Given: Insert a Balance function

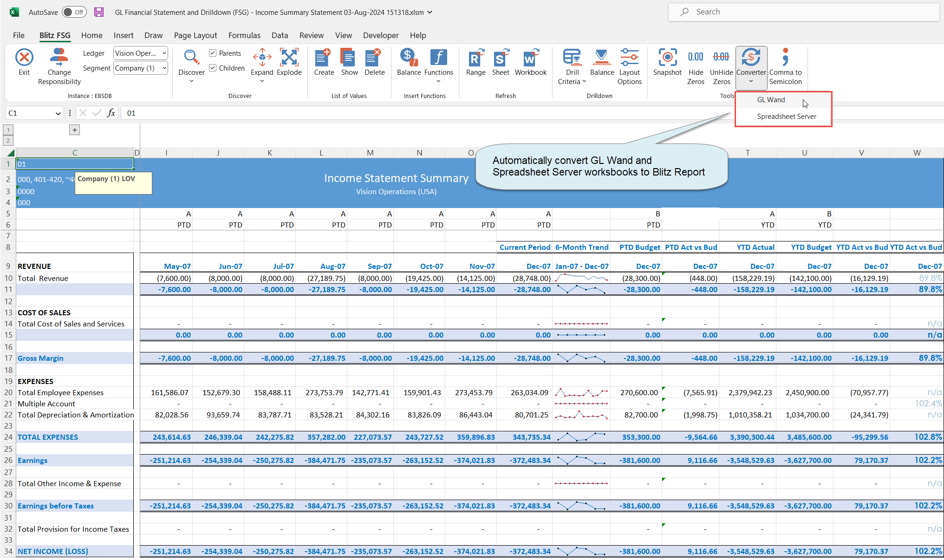Looking at the screenshot, I should click(409, 62).
